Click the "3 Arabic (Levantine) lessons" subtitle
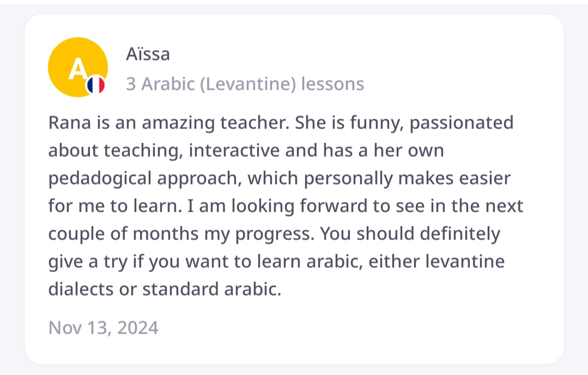 pyautogui.click(x=245, y=84)
